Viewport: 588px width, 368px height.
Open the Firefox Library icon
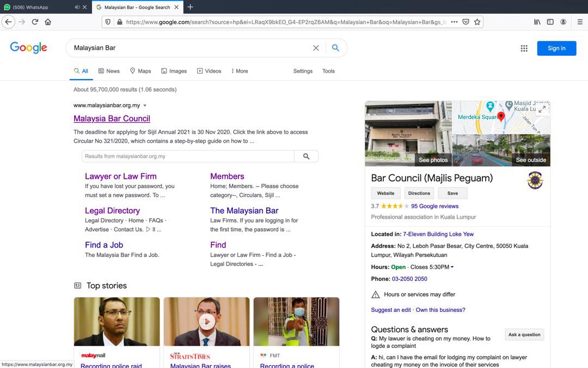coord(537,22)
